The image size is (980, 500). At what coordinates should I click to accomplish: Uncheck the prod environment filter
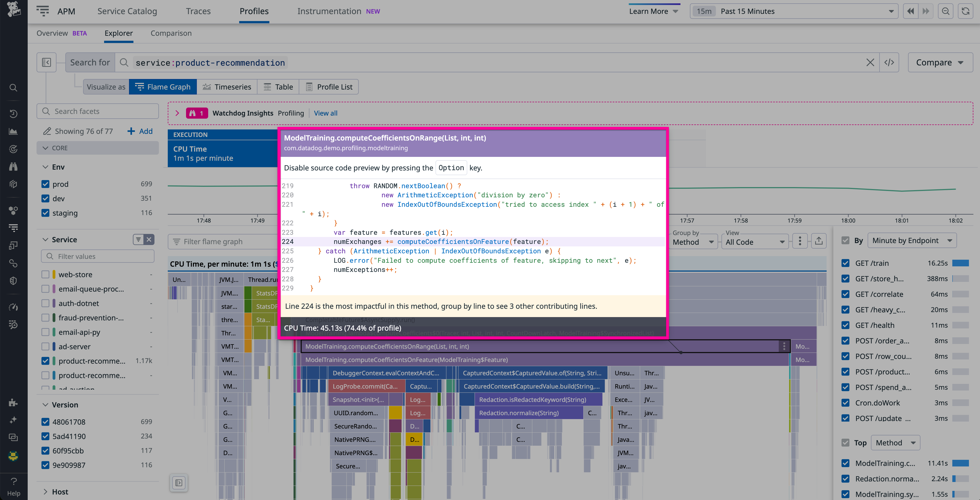45,183
